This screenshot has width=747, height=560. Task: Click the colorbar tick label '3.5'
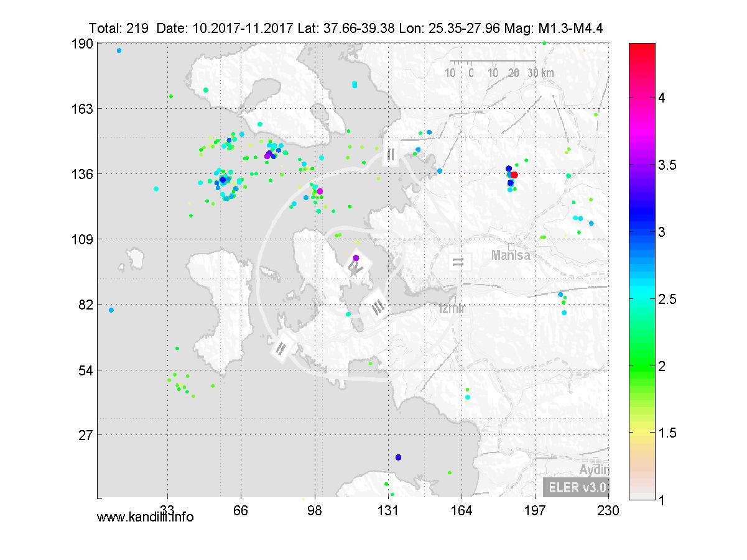(669, 165)
